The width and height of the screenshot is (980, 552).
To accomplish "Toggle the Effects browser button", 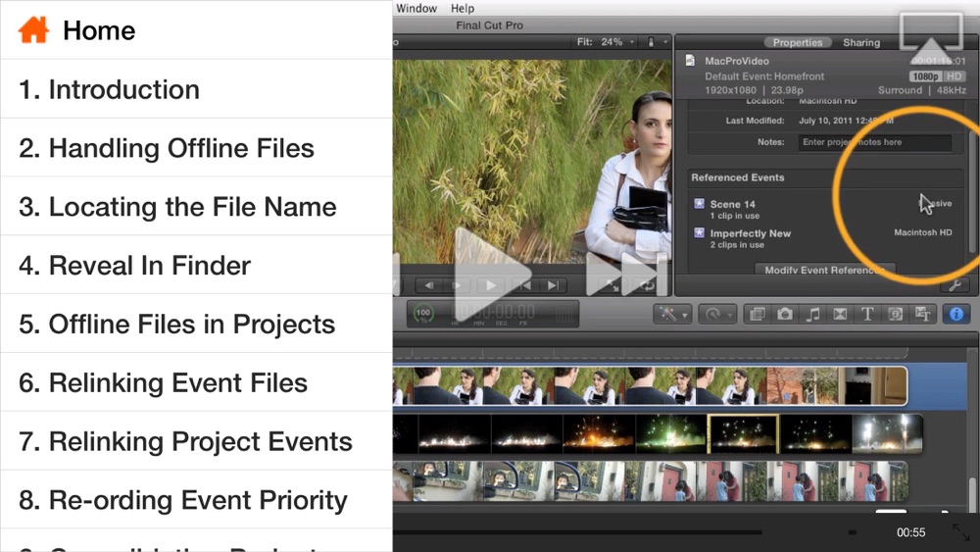I will [x=758, y=314].
